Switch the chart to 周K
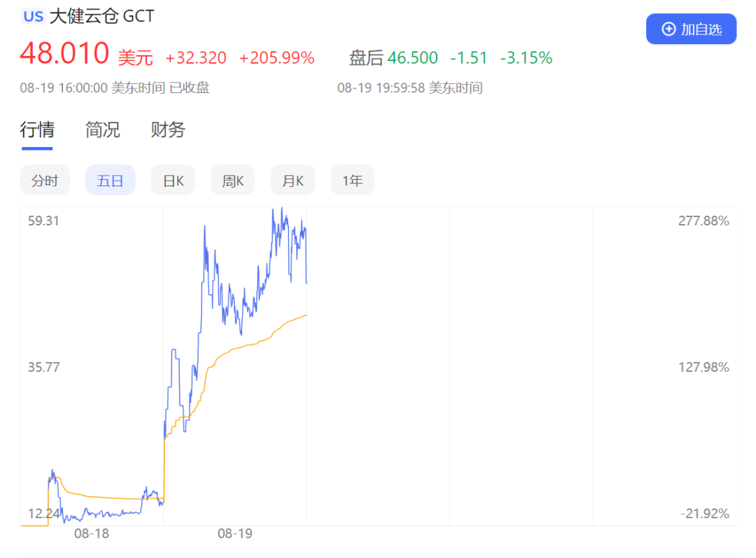The width and height of the screenshot is (756, 558). click(232, 181)
